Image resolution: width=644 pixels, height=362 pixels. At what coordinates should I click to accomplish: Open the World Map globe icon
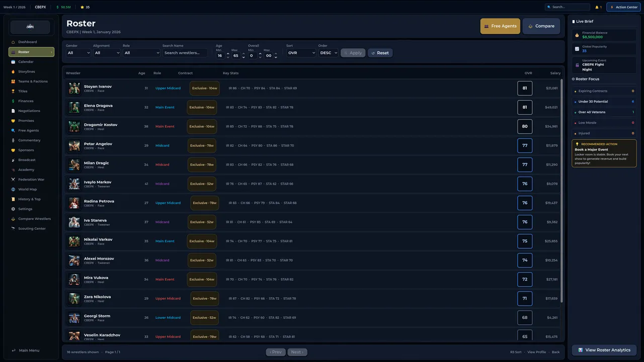(x=13, y=189)
